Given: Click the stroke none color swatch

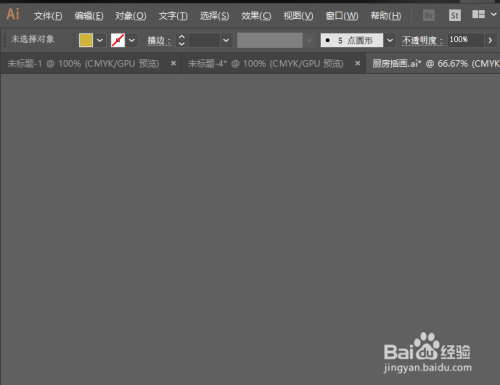Looking at the screenshot, I should pos(118,40).
